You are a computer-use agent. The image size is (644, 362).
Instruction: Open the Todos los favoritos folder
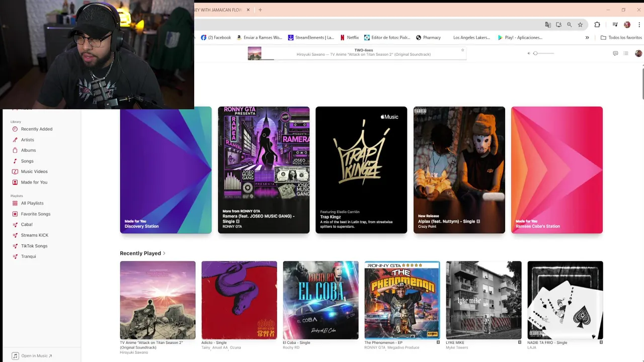(x=621, y=38)
